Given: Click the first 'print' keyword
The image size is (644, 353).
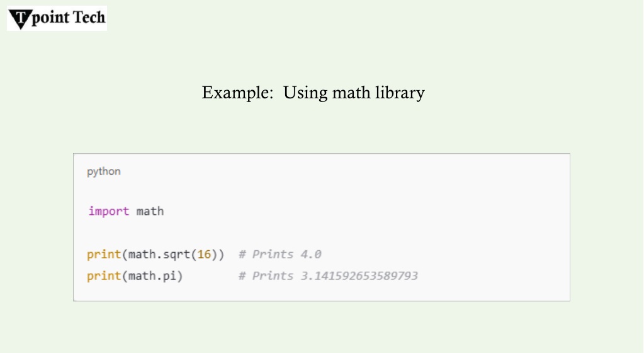Looking at the screenshot, I should (104, 254).
